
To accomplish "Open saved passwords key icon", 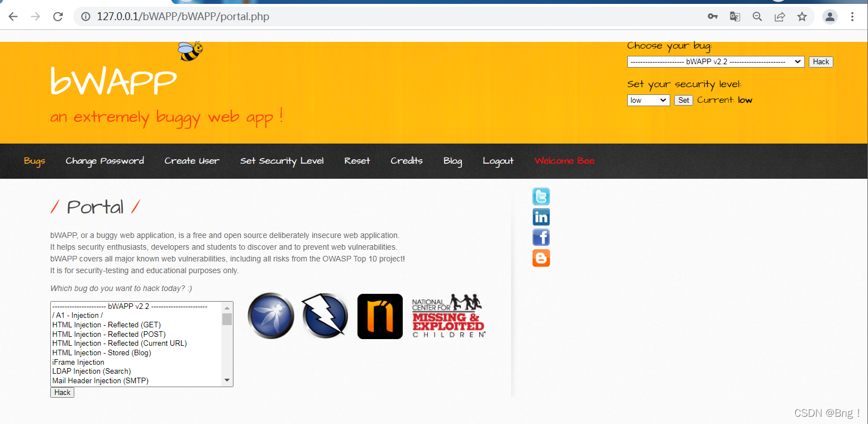I will tap(713, 17).
